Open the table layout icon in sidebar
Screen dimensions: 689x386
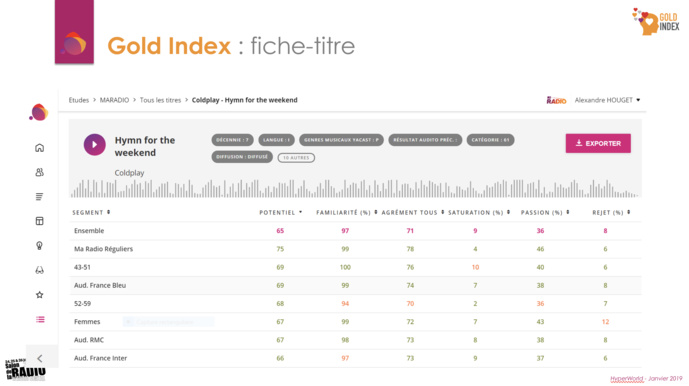click(40, 221)
